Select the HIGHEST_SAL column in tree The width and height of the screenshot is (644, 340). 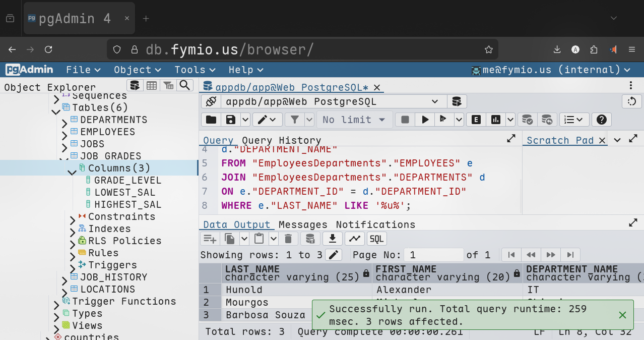127,204
